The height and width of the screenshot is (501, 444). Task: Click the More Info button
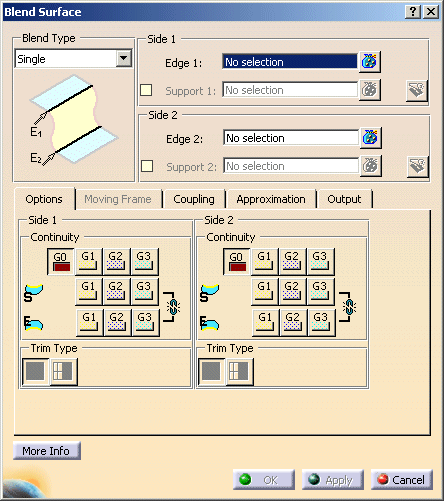tap(47, 451)
